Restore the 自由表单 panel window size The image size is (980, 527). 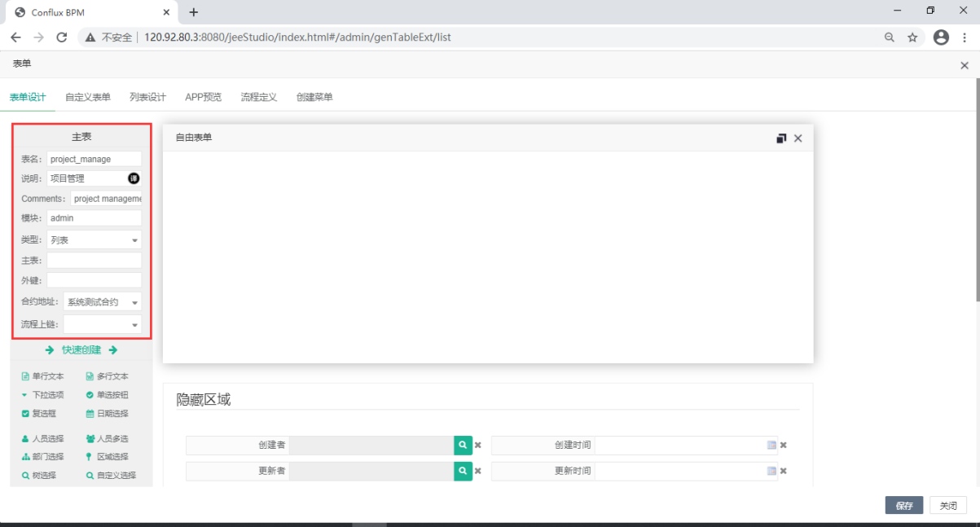click(781, 138)
